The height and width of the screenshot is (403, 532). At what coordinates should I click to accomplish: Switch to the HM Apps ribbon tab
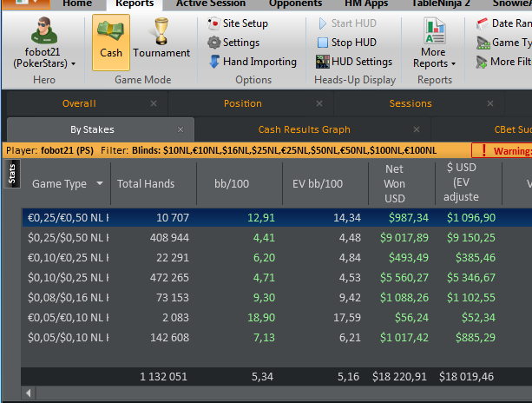click(x=366, y=3)
